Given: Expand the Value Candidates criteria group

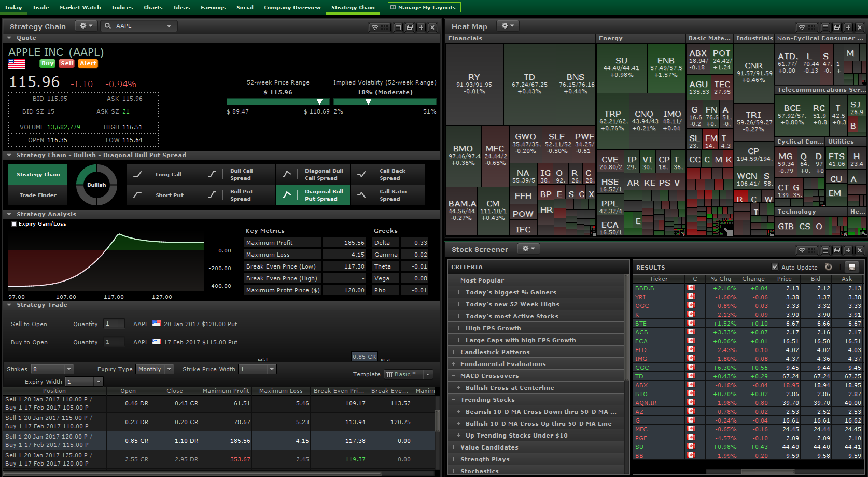Looking at the screenshot, I should tap(454, 447).
